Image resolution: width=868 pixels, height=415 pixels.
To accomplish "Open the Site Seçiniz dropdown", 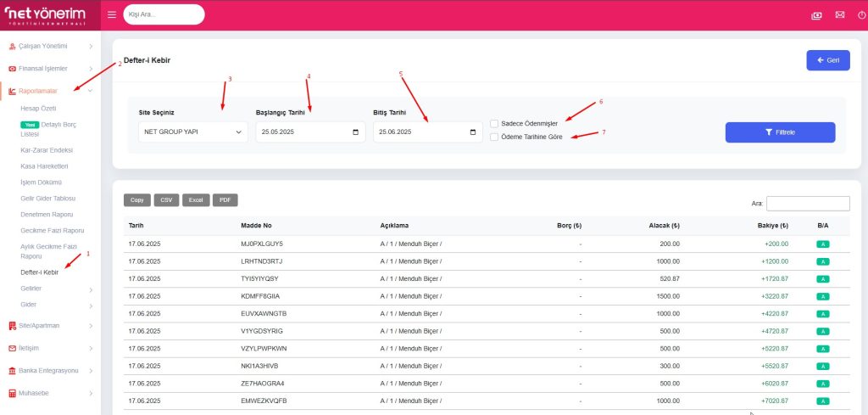I will pos(192,132).
